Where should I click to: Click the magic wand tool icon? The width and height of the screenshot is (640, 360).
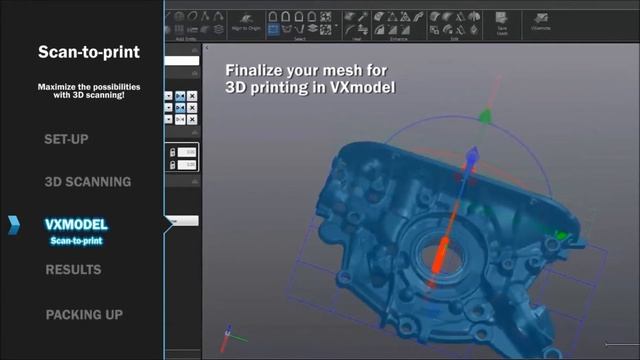tap(362, 17)
